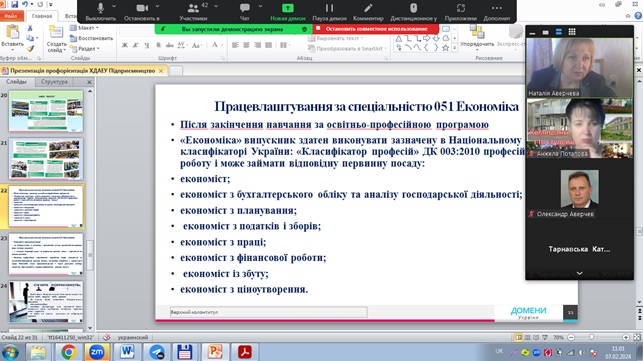Open Google Chrome from taskbar

pos(68,352)
